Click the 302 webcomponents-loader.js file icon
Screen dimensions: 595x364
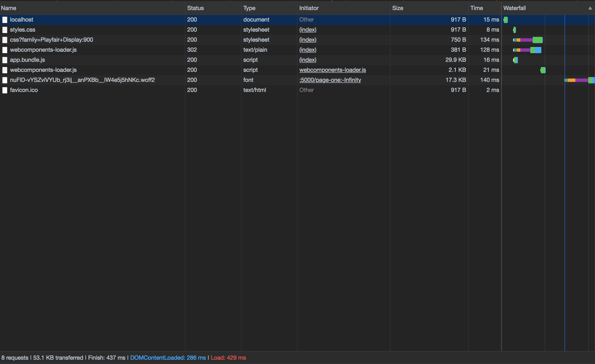click(5, 50)
